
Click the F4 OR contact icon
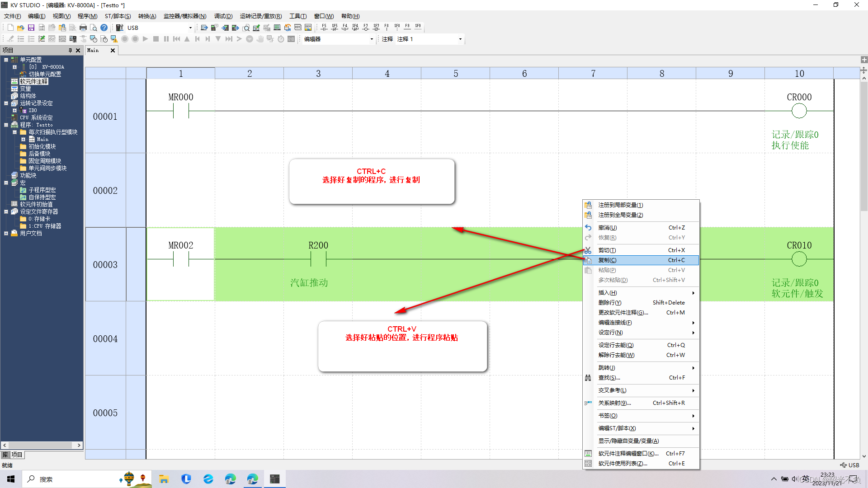(345, 28)
